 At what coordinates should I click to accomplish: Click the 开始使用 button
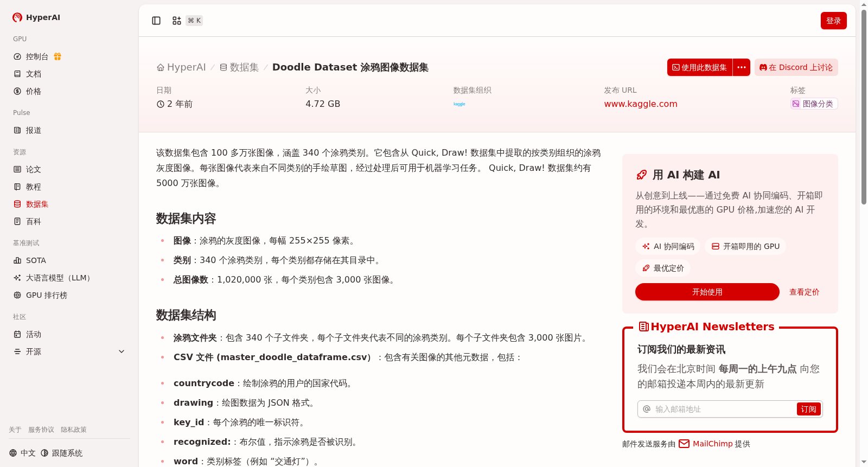(x=707, y=292)
